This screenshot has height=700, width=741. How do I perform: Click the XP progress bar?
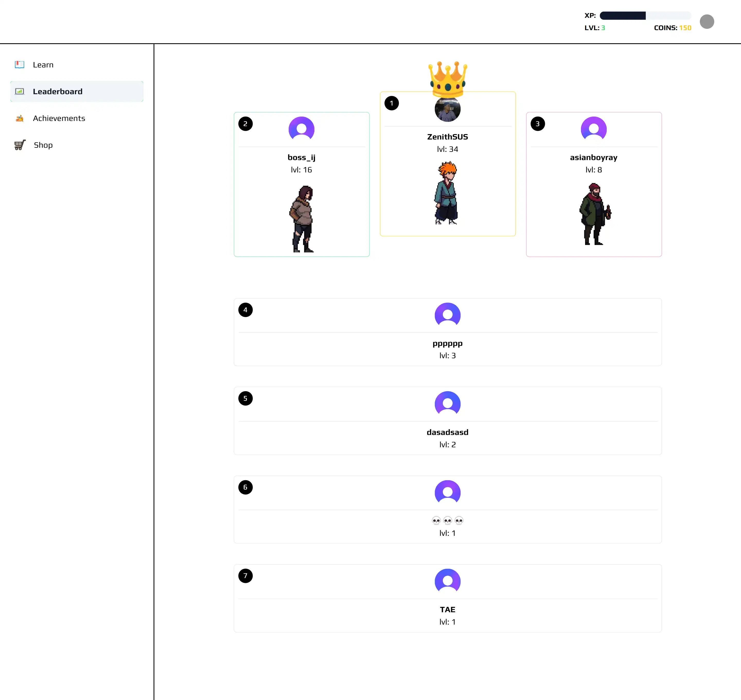(x=645, y=15)
